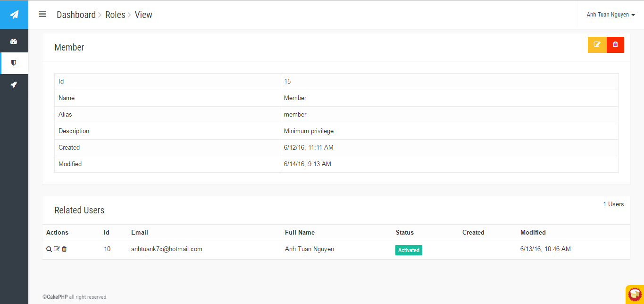Click the paper plane logo icon
Screen dimensions: 644x304
pyautogui.click(x=14, y=15)
